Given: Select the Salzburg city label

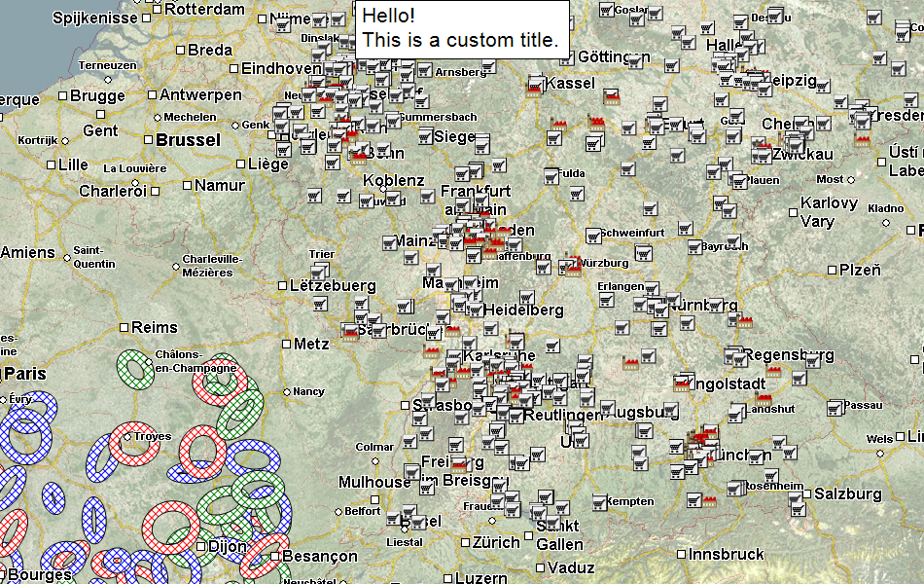Looking at the screenshot, I should 847,494.
